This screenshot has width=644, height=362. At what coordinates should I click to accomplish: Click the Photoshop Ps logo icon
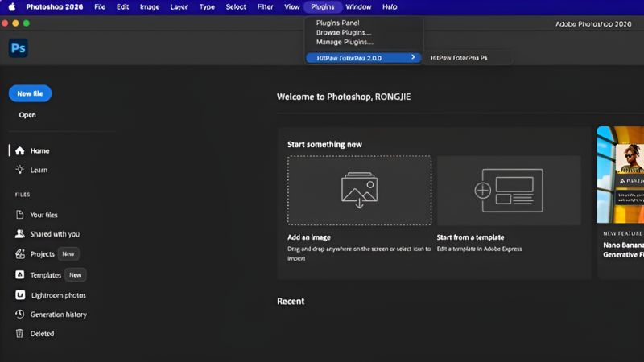click(19, 48)
